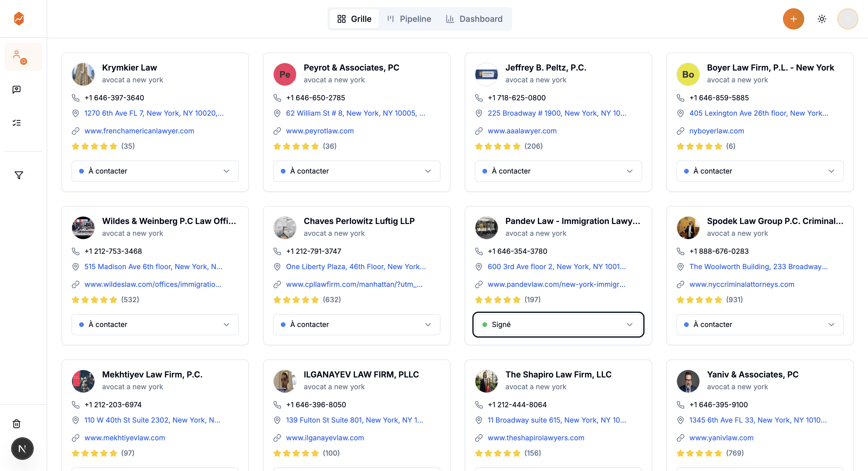The width and height of the screenshot is (868, 471).
Task: Click Spodek Law Group photo thumbnail
Action: 688,228
